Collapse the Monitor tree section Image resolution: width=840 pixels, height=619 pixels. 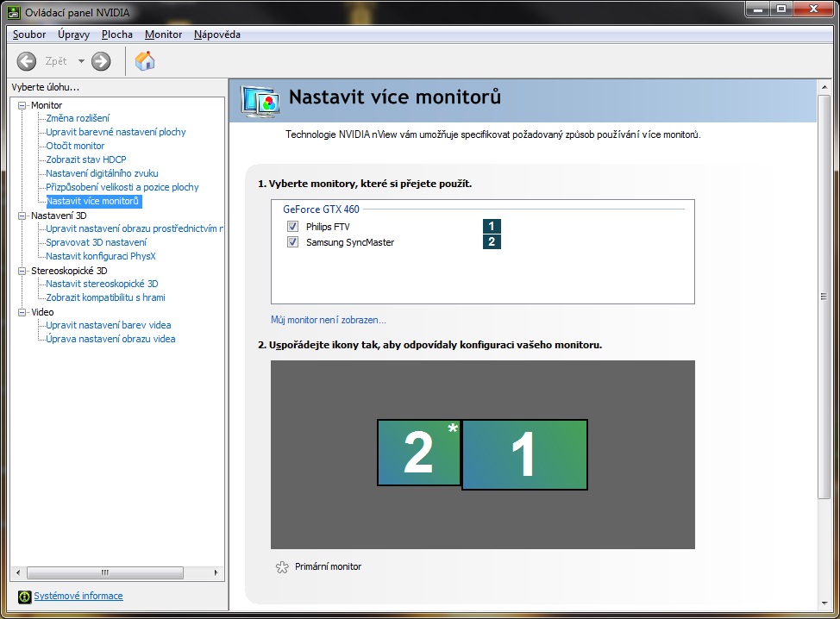22,105
